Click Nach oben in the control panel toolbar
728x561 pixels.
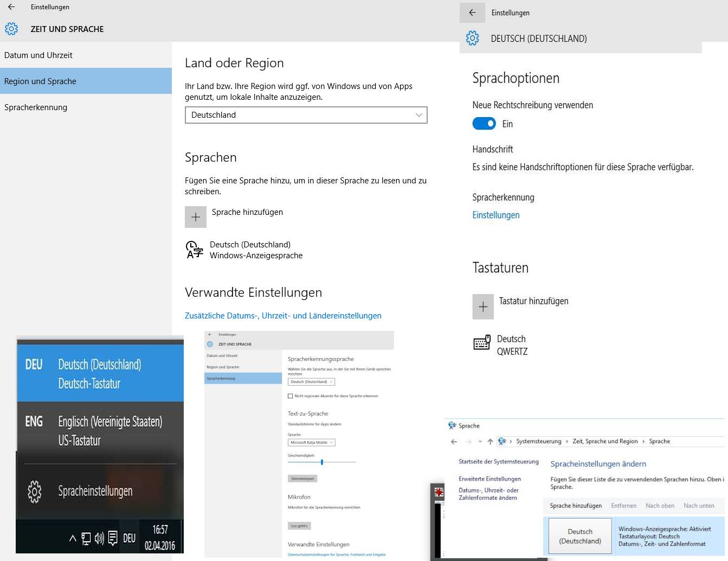[x=660, y=506]
